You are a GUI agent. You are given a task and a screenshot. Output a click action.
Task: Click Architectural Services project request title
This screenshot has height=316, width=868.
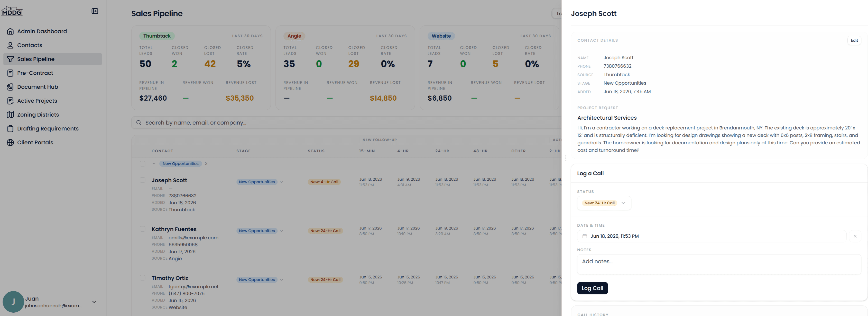point(607,118)
